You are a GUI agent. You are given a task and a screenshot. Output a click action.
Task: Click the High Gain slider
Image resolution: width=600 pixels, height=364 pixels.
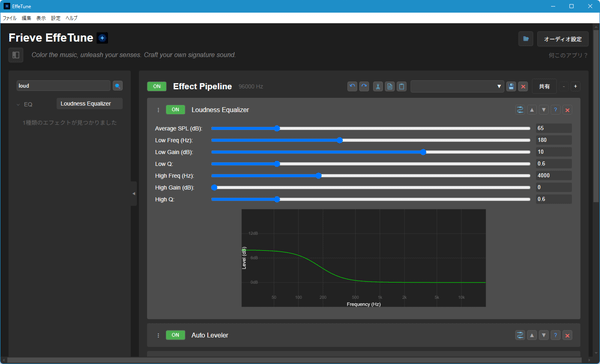coord(370,188)
